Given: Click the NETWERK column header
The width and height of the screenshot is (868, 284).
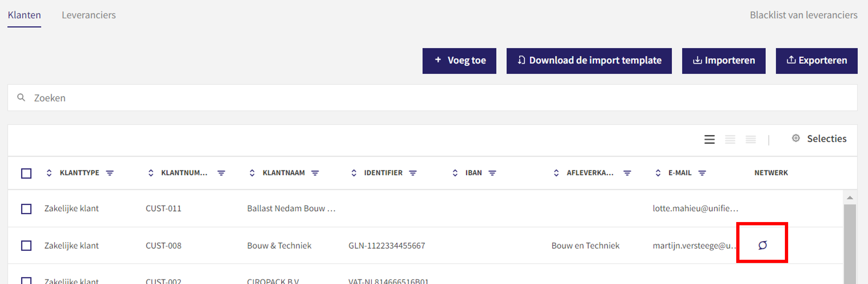Looking at the screenshot, I should [x=771, y=173].
